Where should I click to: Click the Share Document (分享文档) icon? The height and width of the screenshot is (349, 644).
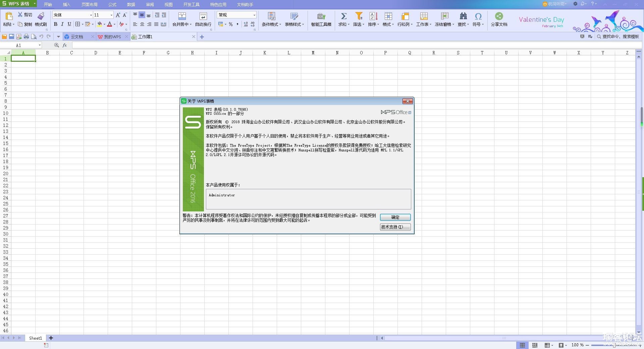click(499, 16)
